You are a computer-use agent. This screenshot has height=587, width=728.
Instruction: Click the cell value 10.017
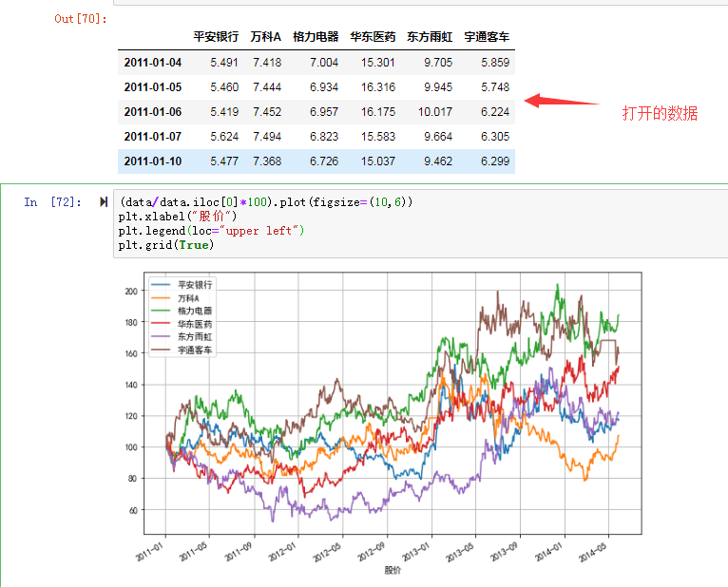coord(435,112)
